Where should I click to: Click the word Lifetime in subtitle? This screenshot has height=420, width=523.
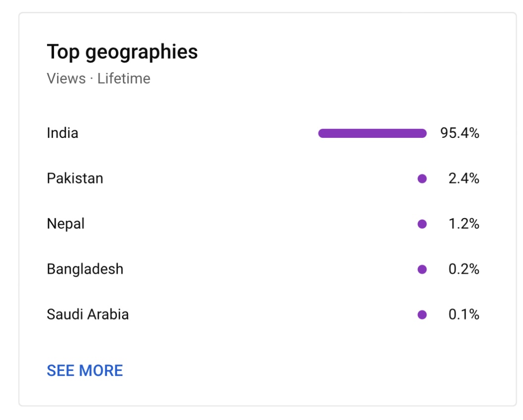124,79
